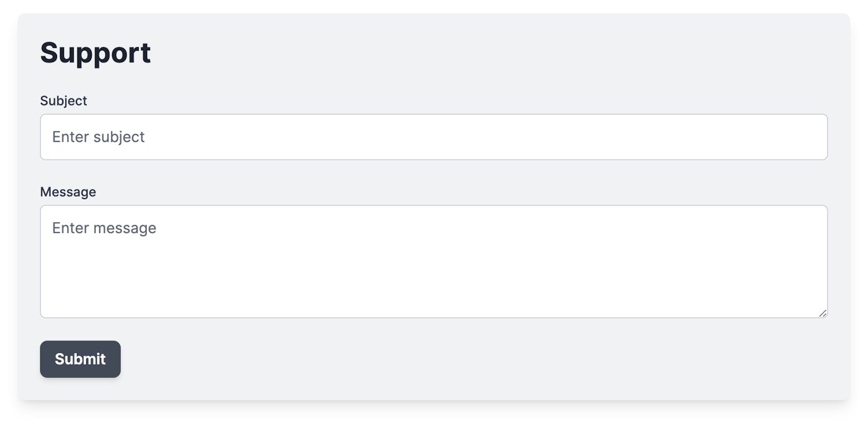The height and width of the screenshot is (428, 868).
Task: Click the Subject input field
Action: pos(433,137)
